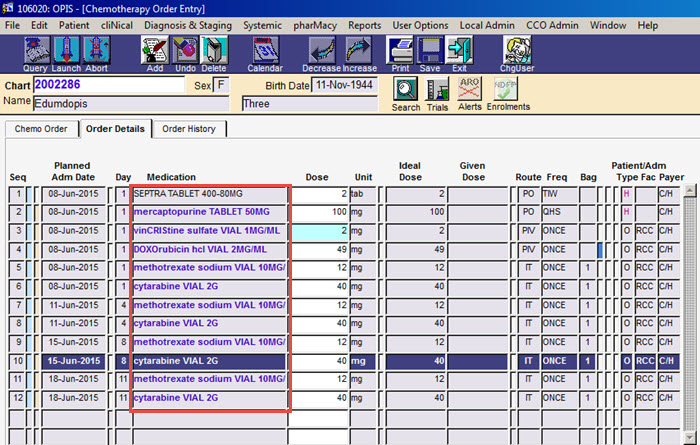Click highlighted date 15-Jun-2015 in row 10
Viewport: 700px width, 445px height.
click(73, 361)
